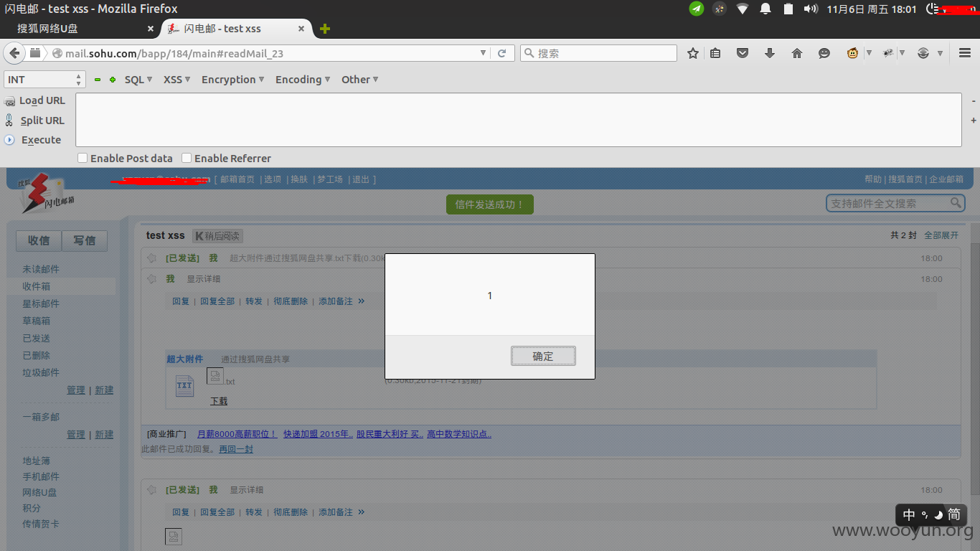This screenshot has width=980, height=551.
Task: Click the Split URL scissors button
Action: pos(35,121)
